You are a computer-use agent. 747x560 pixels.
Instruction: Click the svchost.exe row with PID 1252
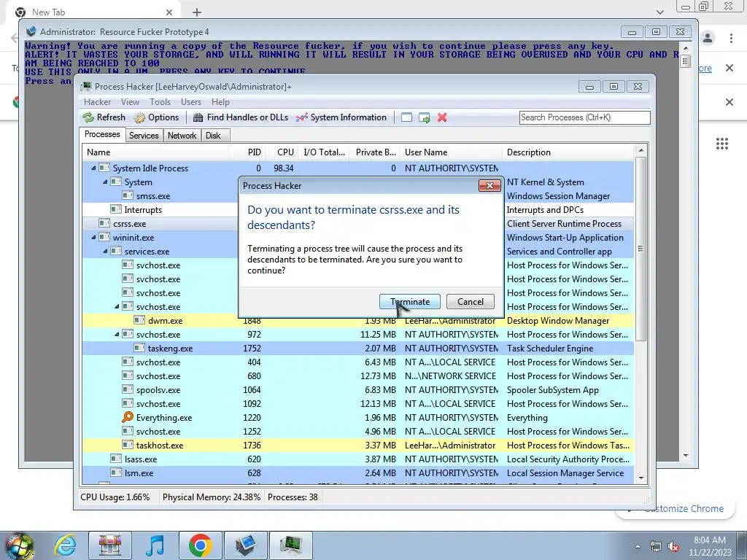357,431
